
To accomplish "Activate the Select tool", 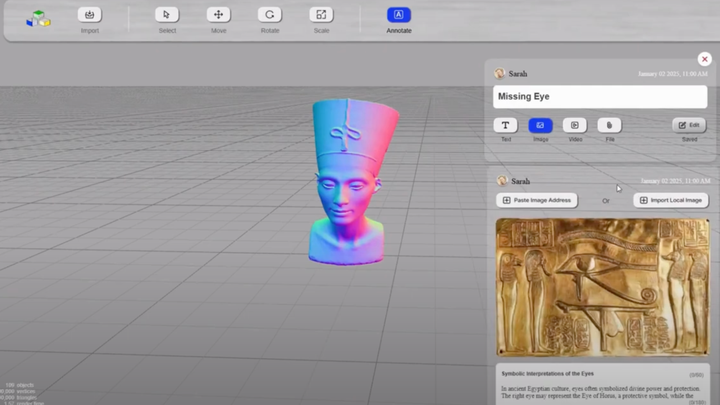I will point(167,15).
